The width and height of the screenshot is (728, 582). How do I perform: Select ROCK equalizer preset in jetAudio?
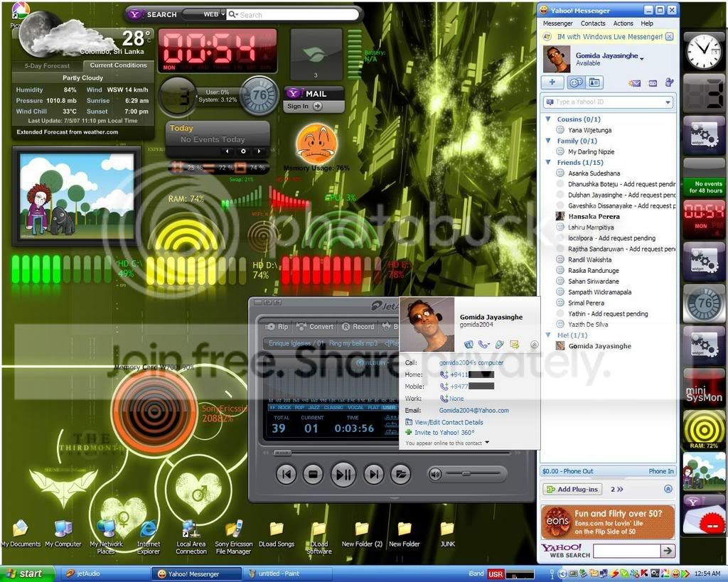point(284,407)
